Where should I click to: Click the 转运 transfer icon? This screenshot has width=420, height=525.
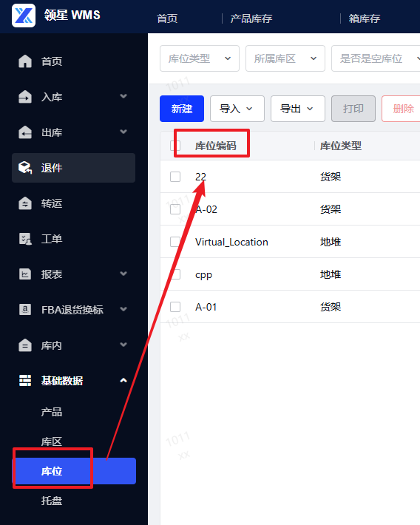[x=25, y=203]
